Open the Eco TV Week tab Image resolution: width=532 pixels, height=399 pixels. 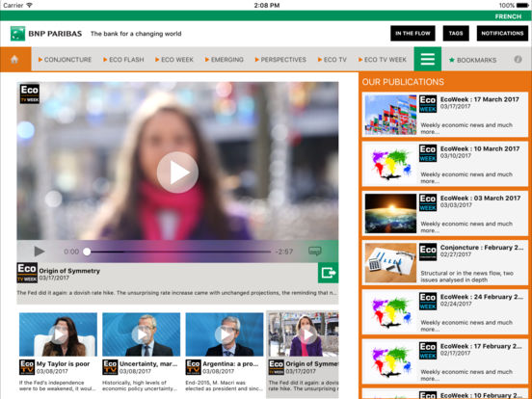point(383,60)
